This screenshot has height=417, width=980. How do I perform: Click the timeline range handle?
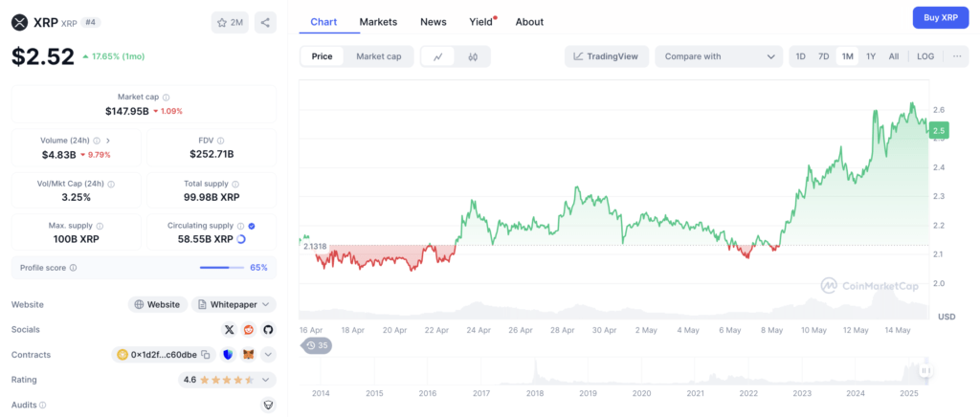tap(925, 371)
